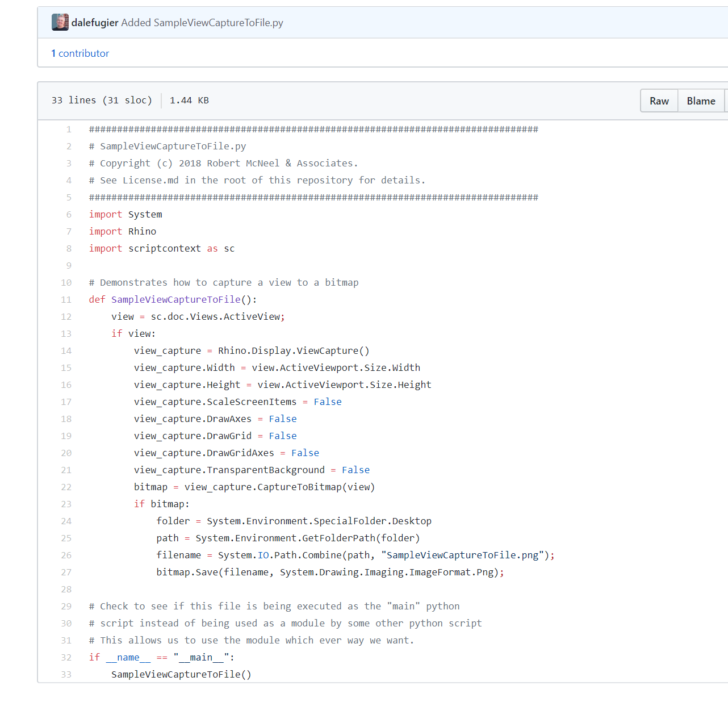The height and width of the screenshot is (702, 728).
Task: Click line number 11 beside the def statement
Action: tap(66, 300)
